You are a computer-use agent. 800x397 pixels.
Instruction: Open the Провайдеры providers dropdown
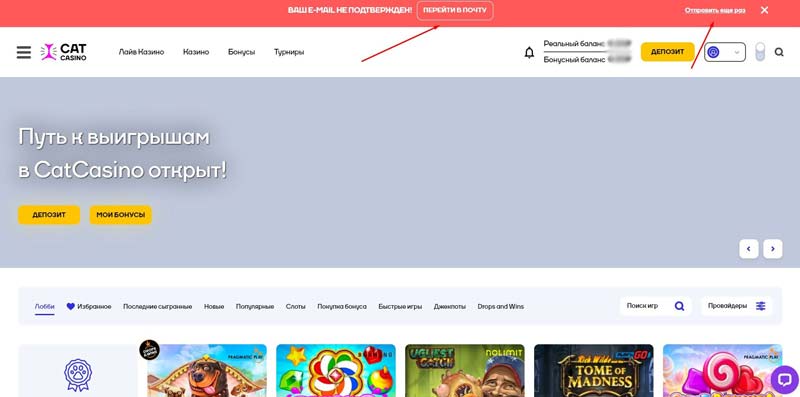click(736, 306)
